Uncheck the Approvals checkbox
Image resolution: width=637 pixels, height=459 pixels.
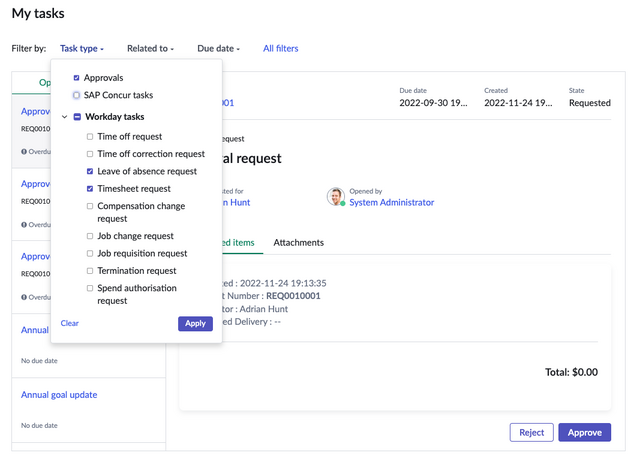click(x=76, y=78)
